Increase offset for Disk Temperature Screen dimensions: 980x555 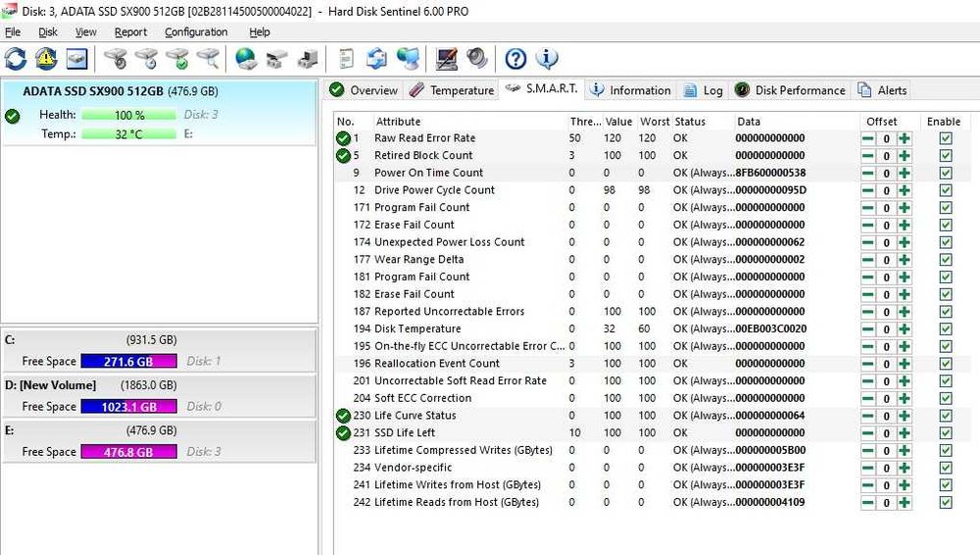coord(905,329)
